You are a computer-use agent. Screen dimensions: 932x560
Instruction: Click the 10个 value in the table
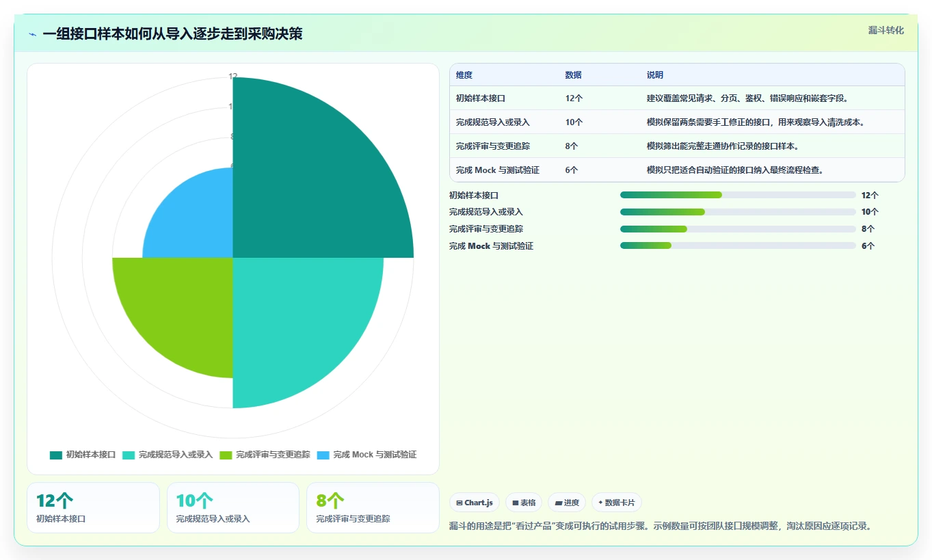[574, 122]
